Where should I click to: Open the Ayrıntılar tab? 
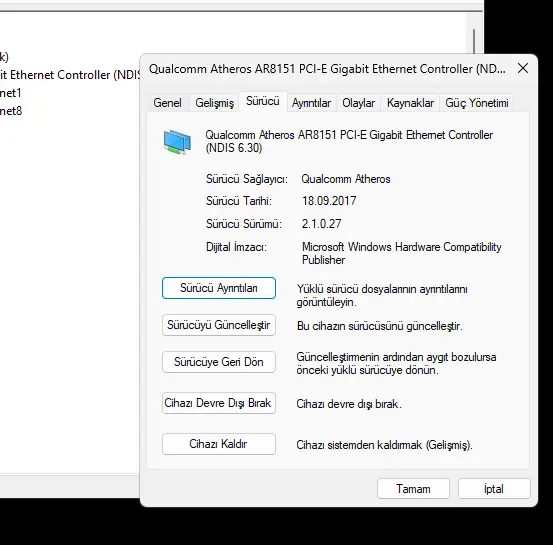311,103
